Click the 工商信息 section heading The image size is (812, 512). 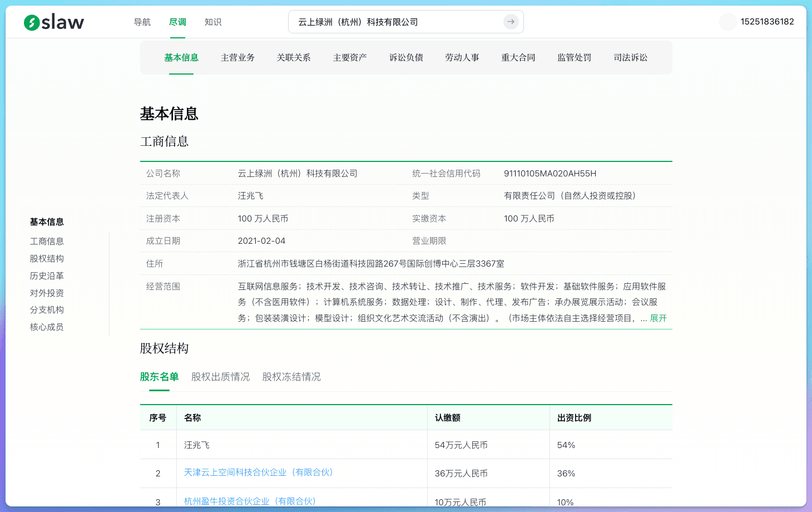coord(164,141)
